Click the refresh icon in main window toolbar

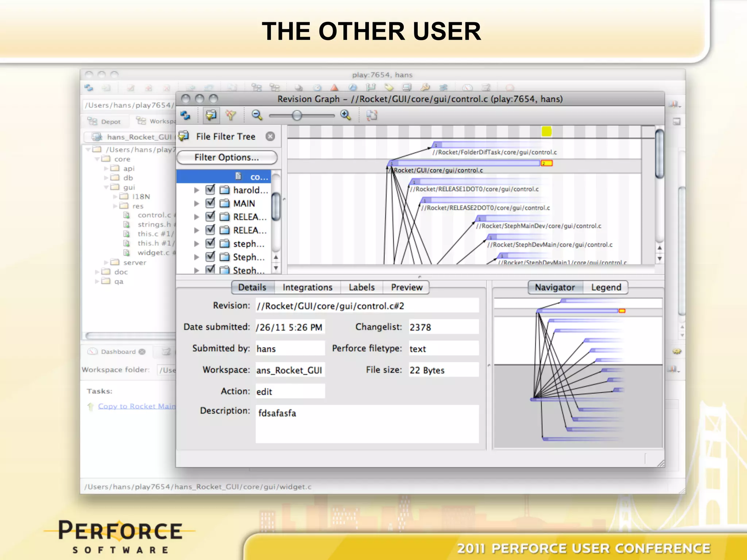(x=89, y=88)
